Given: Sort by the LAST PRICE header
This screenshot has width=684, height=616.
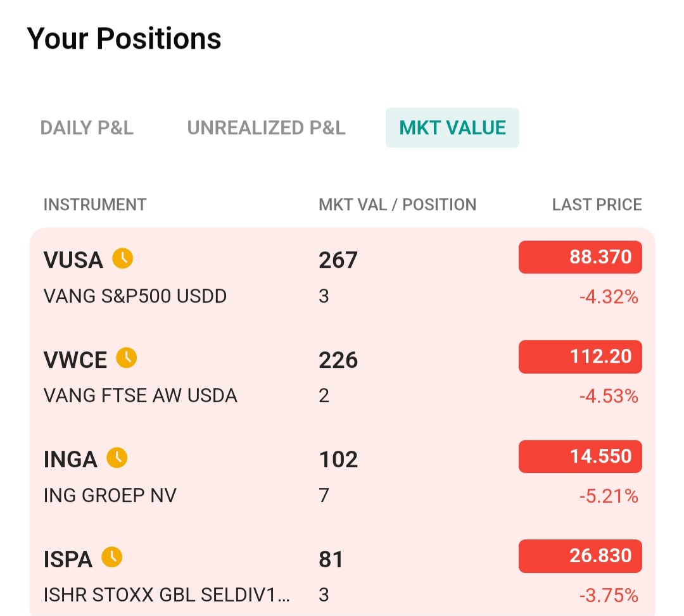Looking at the screenshot, I should pos(597,204).
